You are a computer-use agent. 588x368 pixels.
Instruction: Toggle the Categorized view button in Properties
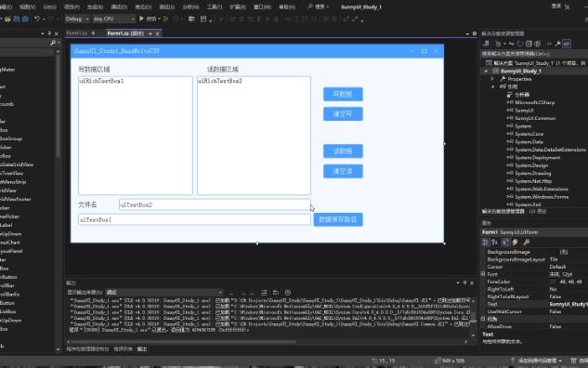(486, 243)
